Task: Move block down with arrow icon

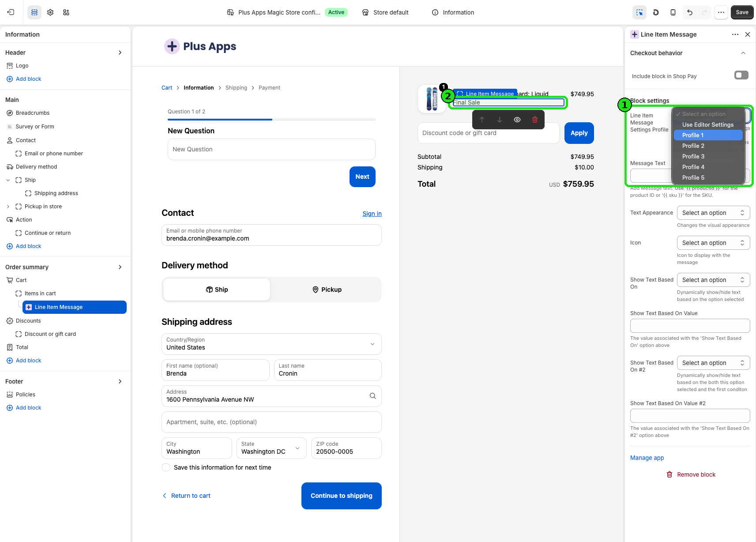Action: click(500, 120)
